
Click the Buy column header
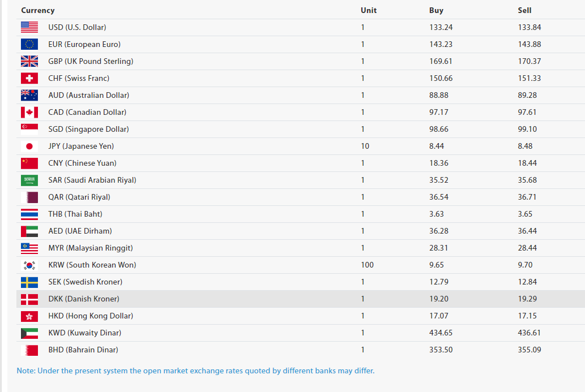(x=436, y=10)
